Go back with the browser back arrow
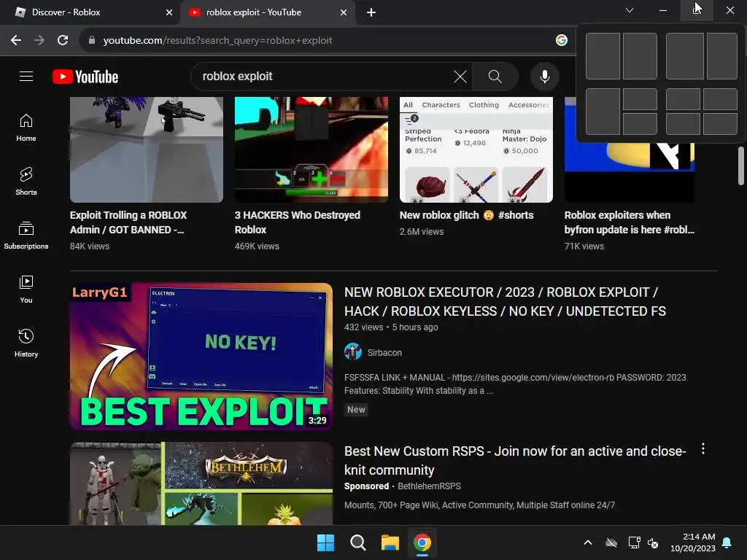747x560 pixels. pyautogui.click(x=16, y=41)
